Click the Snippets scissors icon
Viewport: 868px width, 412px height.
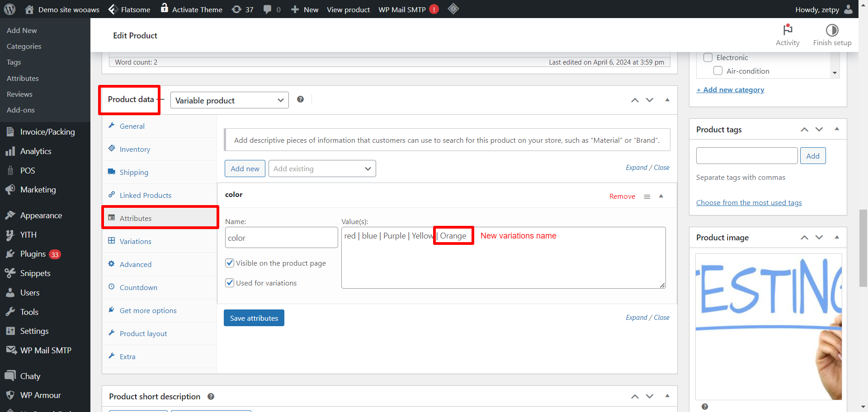click(x=10, y=273)
